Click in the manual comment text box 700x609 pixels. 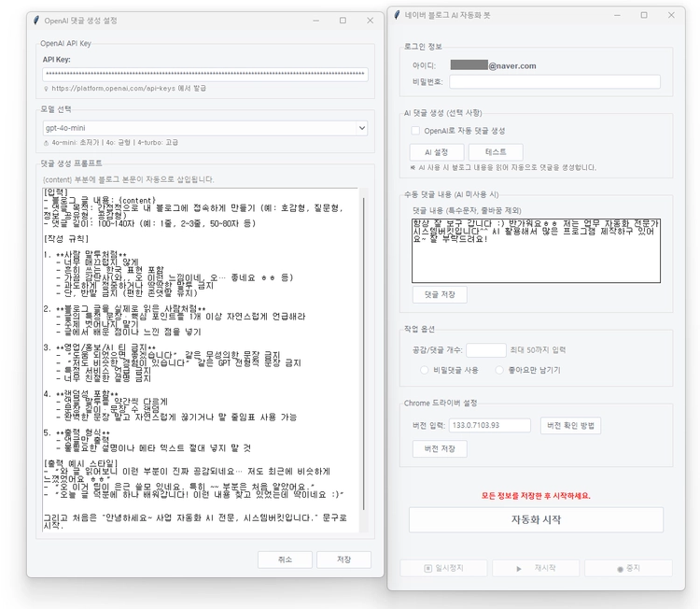tap(536, 250)
